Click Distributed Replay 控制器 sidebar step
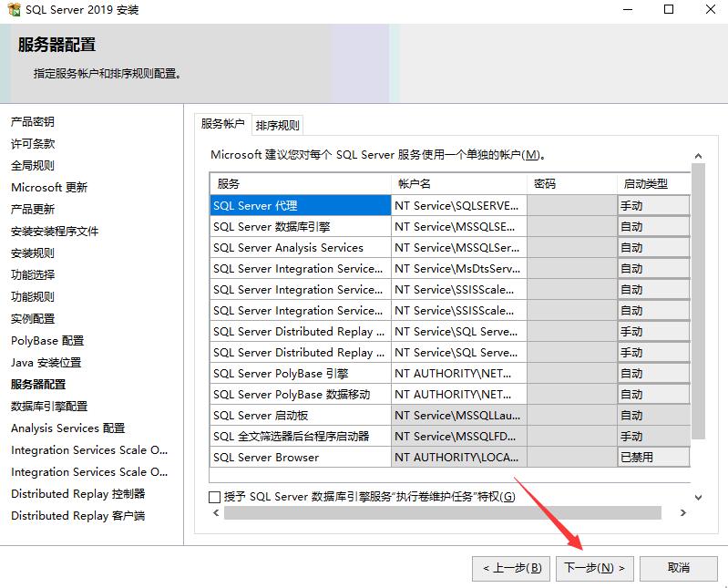This screenshot has height=588, width=728. 78,493
